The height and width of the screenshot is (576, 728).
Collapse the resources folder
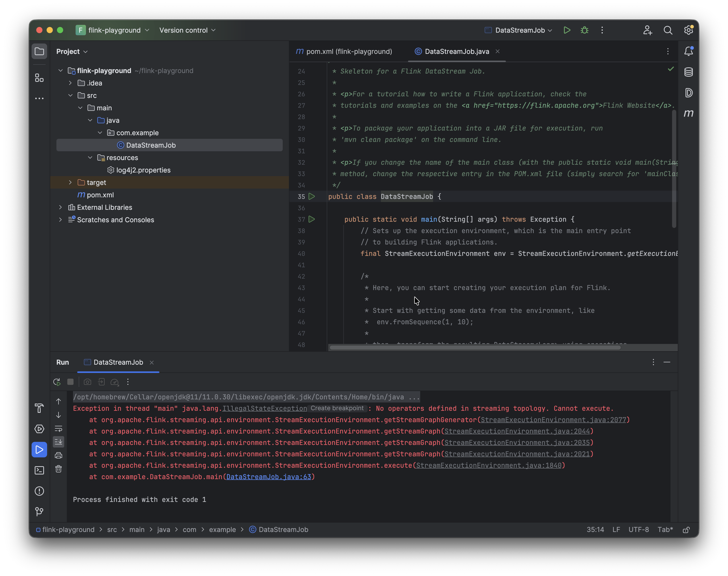tap(90, 157)
